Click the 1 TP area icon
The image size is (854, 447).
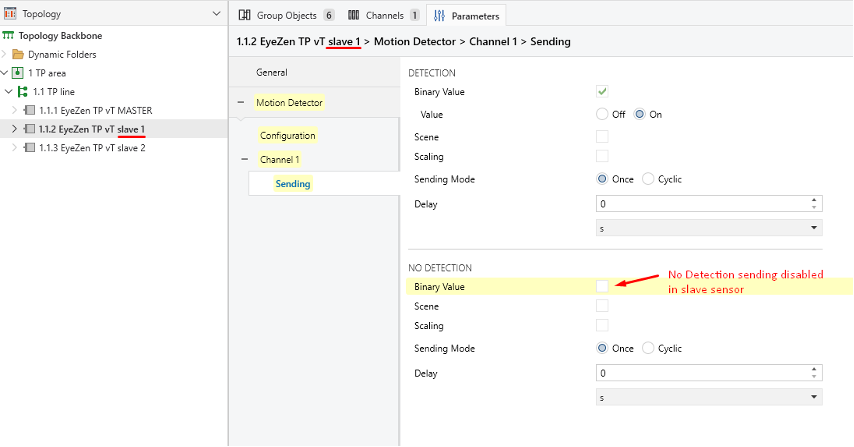(x=18, y=73)
